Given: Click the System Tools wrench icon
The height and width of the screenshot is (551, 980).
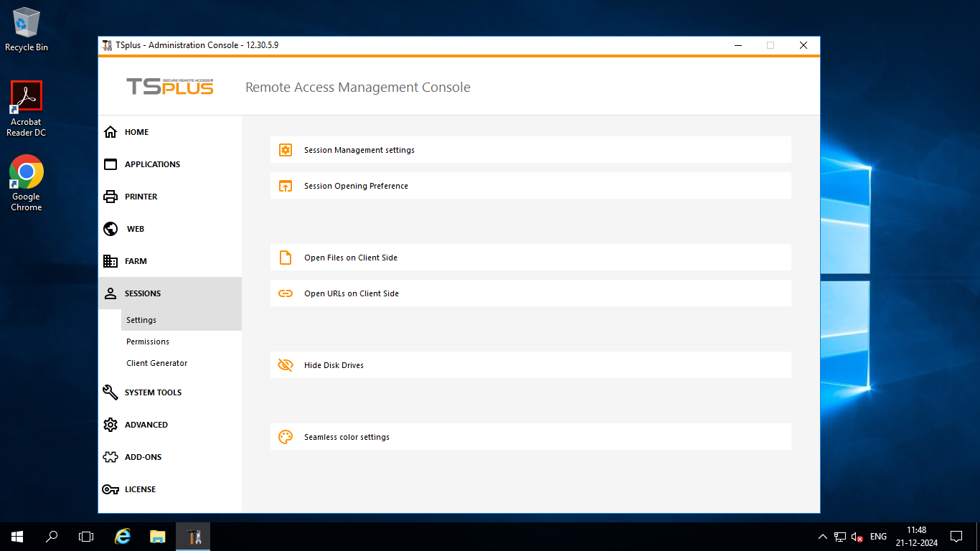Looking at the screenshot, I should coord(110,392).
